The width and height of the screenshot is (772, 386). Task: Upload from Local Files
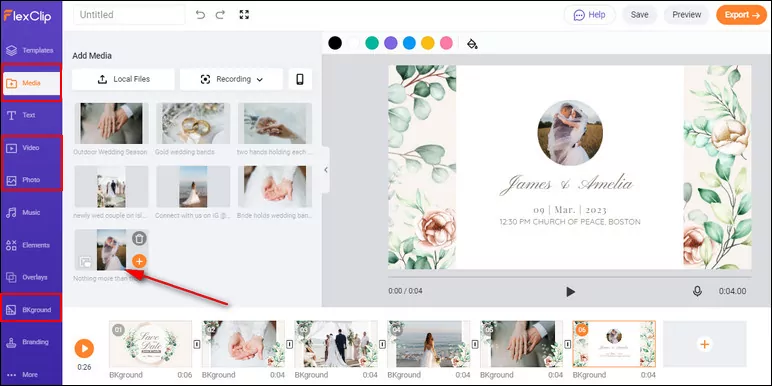pos(123,79)
